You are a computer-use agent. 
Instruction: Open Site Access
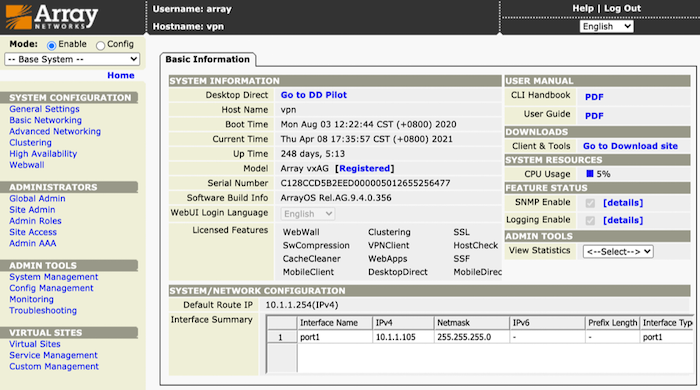33,232
